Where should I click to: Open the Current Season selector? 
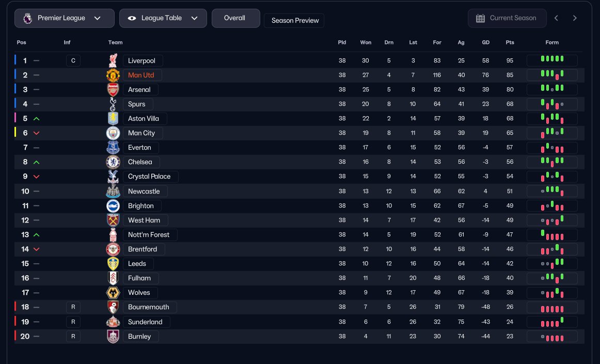[x=507, y=18]
